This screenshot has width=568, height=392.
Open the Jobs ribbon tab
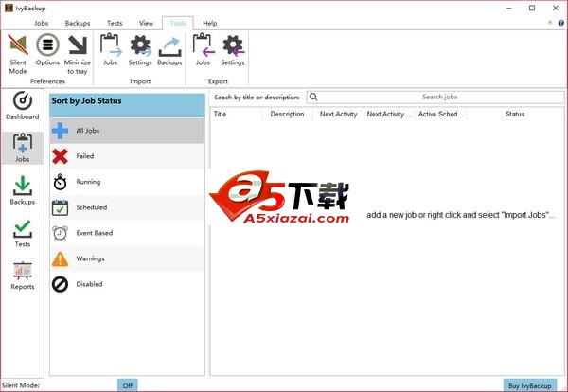[x=42, y=23]
